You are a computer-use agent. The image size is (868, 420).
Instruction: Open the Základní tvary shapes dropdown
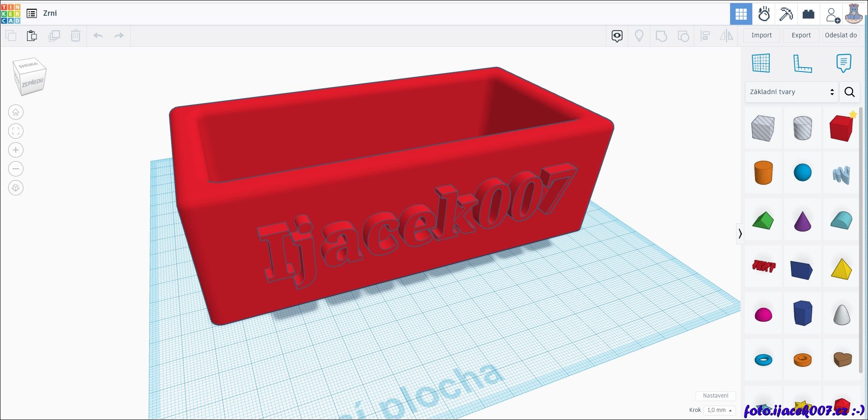791,92
